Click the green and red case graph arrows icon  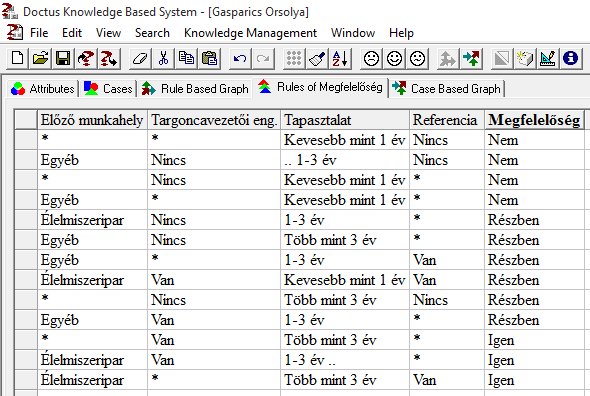pos(471,59)
